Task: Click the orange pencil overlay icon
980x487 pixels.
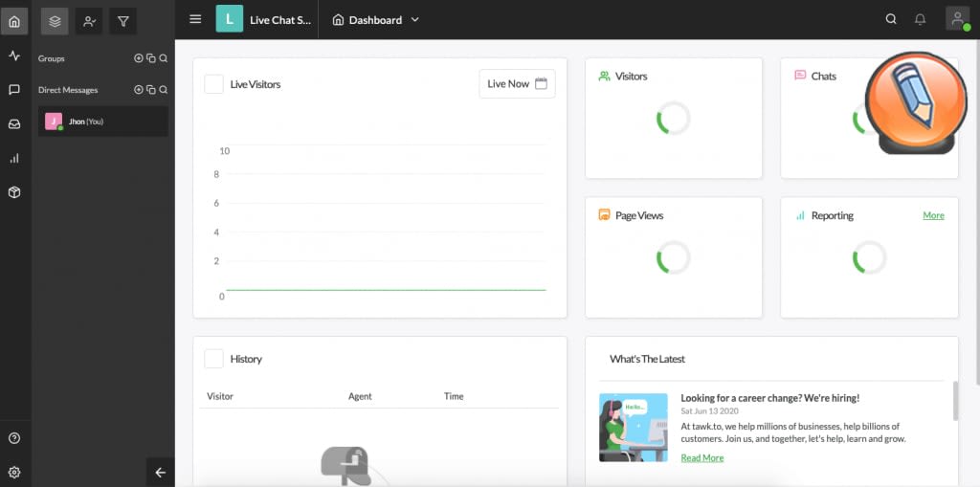Action: (916, 101)
